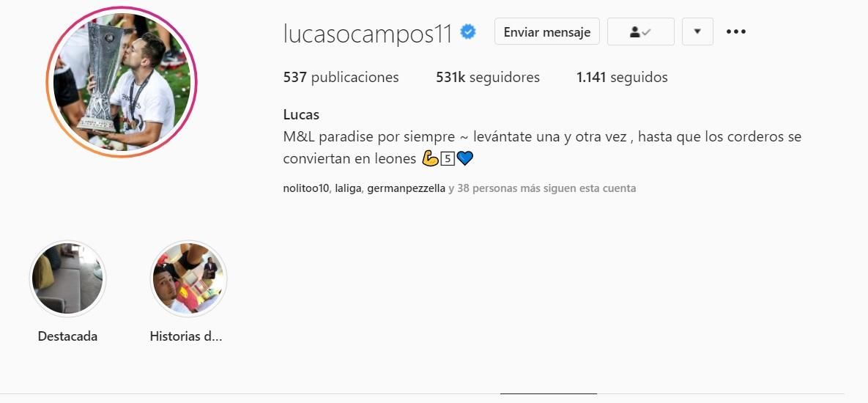Click the Destacada highlight label
This screenshot has width=868, height=403.
pos(67,336)
